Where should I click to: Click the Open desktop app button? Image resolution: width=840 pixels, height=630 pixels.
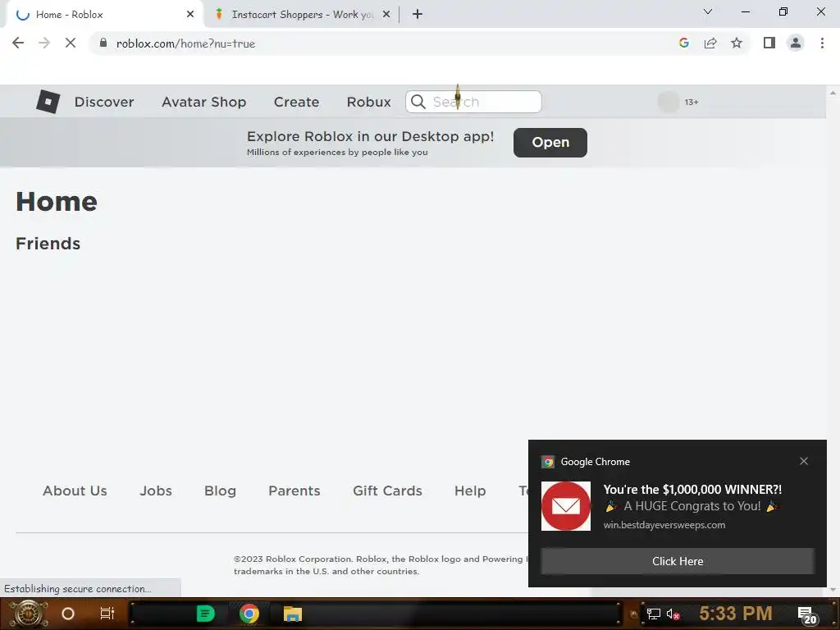pyautogui.click(x=550, y=143)
